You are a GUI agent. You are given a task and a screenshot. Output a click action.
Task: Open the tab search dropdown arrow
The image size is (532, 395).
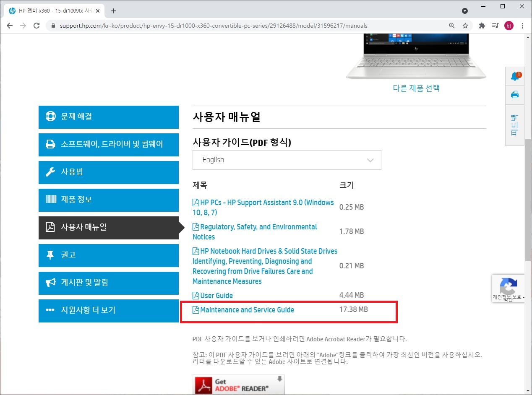point(465,11)
